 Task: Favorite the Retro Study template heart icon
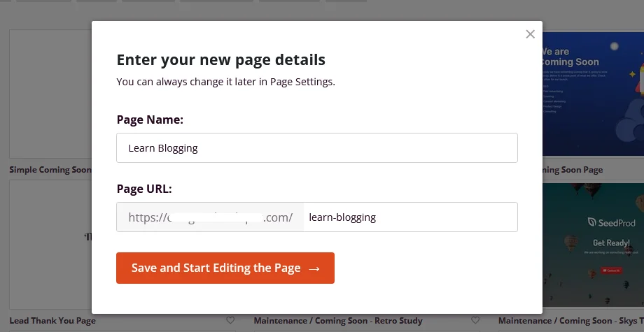[475, 320]
